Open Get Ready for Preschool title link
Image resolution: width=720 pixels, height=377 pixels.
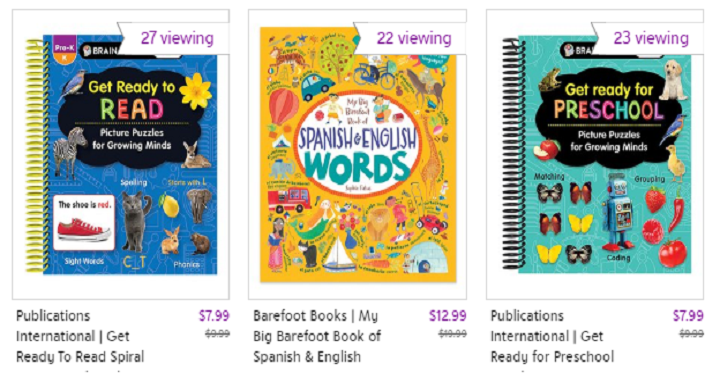coord(552,336)
